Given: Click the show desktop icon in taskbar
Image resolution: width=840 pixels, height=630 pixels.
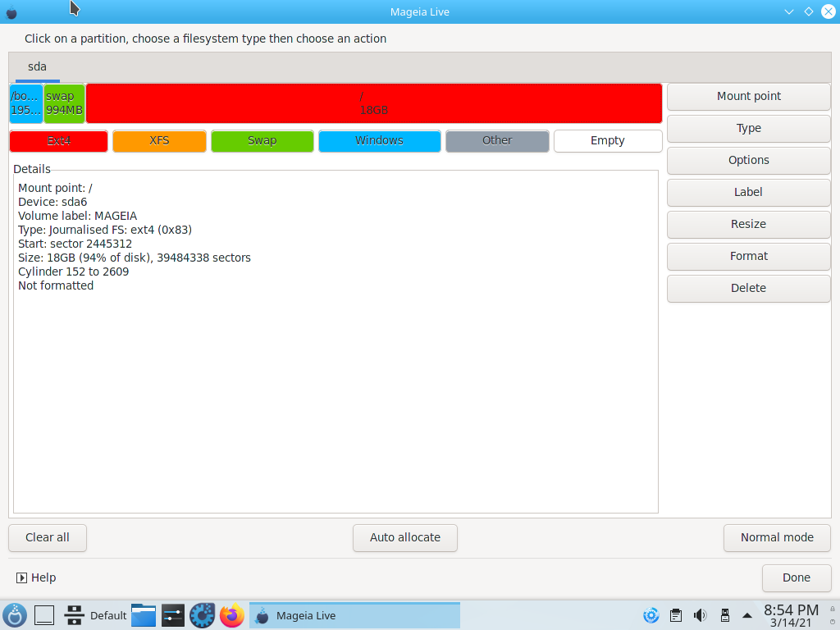Looking at the screenshot, I should (x=44, y=615).
